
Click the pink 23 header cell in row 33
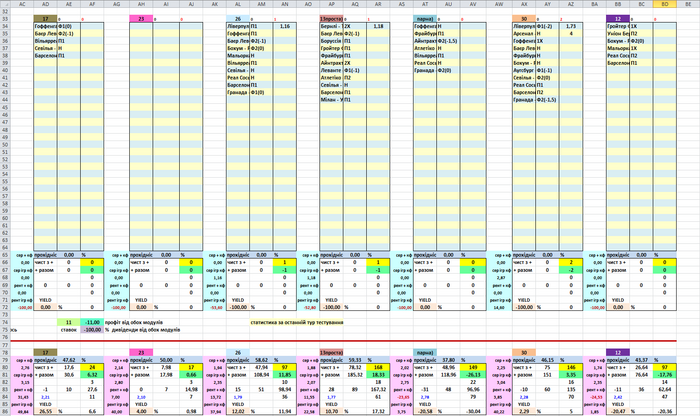tap(141, 19)
